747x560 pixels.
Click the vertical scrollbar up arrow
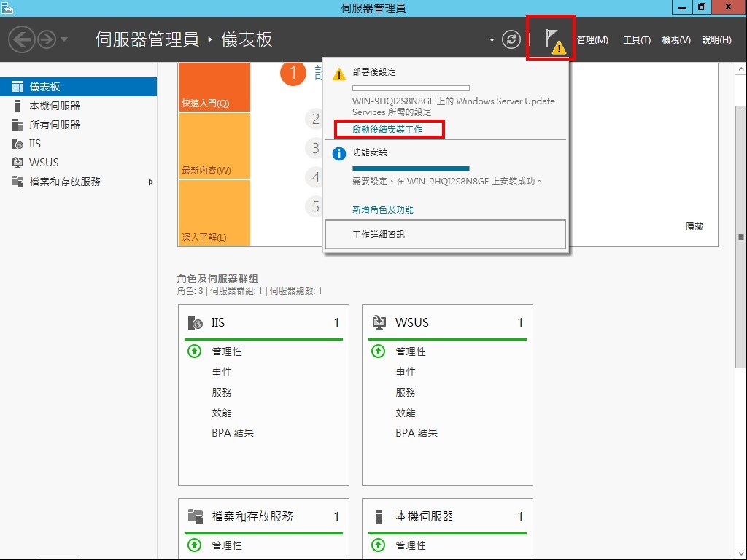(741, 69)
